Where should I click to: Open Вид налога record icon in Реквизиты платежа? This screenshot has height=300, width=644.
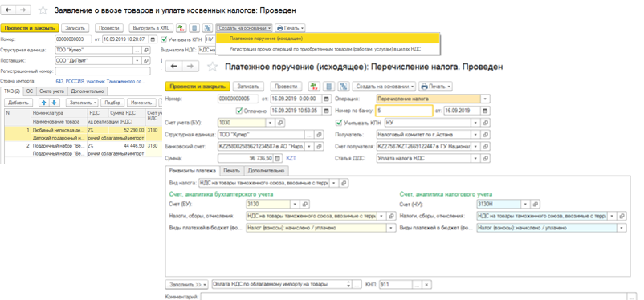pos(344,183)
